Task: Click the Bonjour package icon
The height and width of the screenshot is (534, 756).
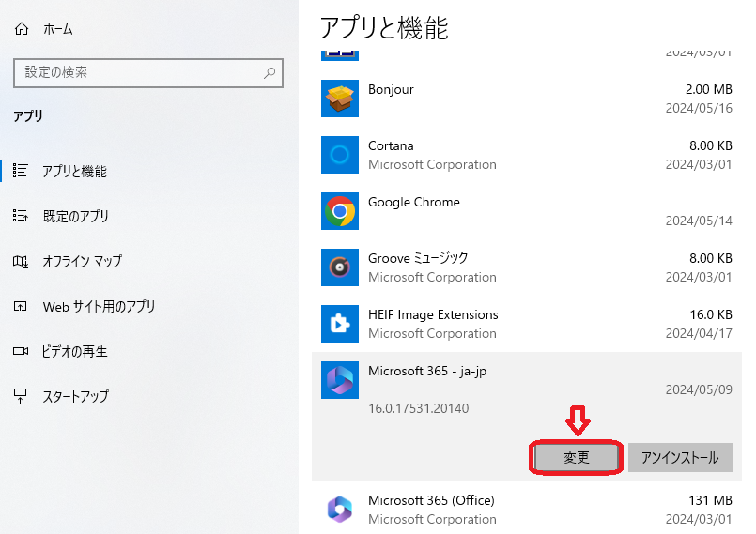Action: [x=340, y=99]
